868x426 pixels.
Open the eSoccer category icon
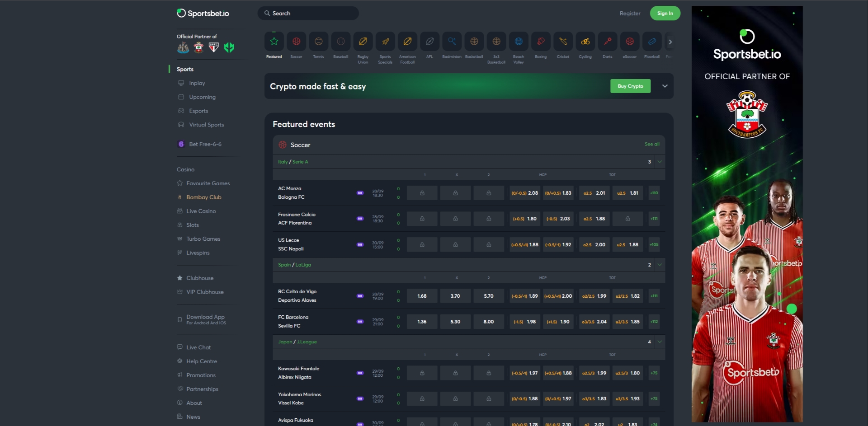point(630,42)
